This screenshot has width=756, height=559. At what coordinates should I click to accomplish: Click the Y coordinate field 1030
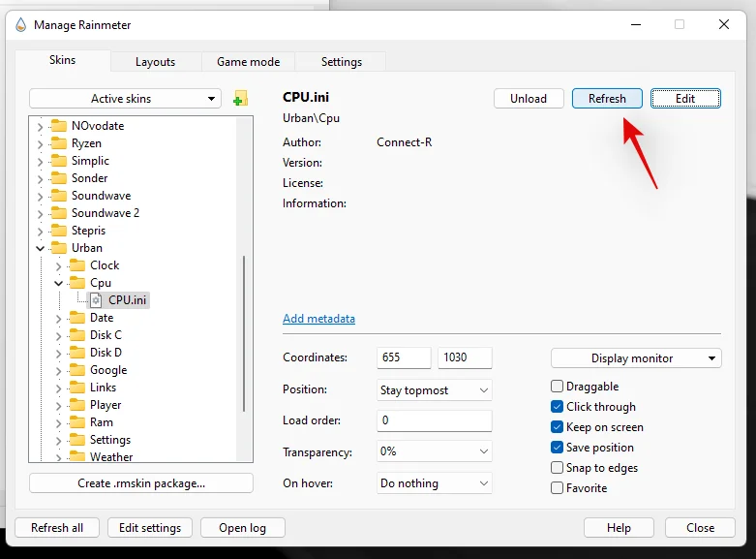point(465,357)
